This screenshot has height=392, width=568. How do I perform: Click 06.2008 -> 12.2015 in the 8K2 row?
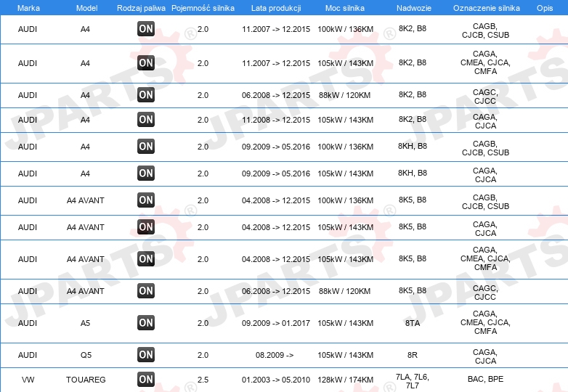(x=276, y=95)
